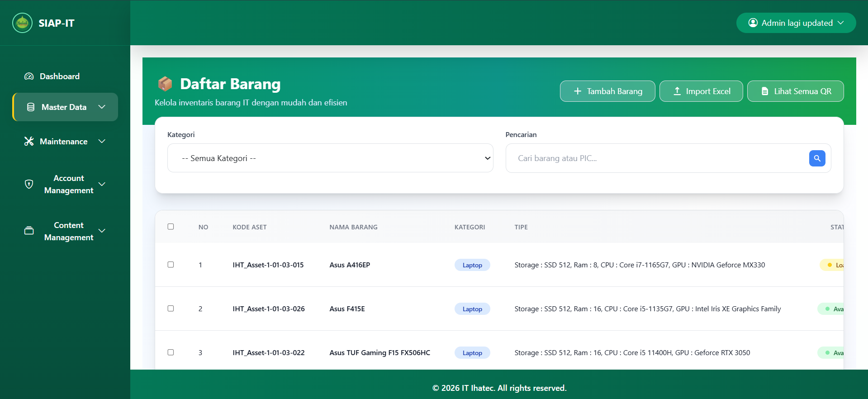
Task: Expand the Maintenance chevron
Action: coord(102,141)
